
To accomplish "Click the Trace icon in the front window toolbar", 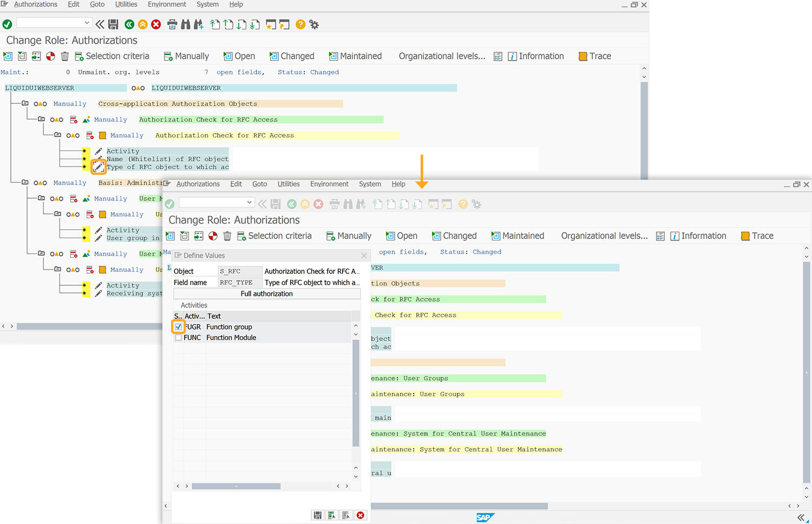I will pos(745,236).
